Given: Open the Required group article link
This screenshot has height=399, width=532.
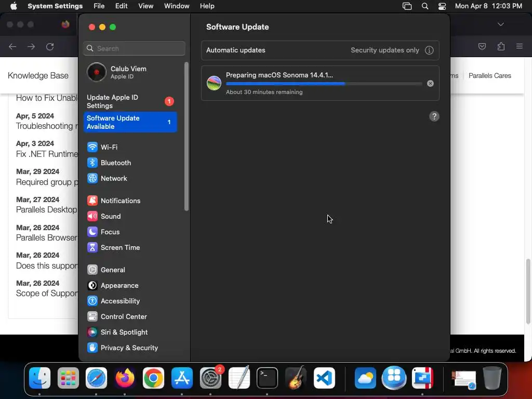Looking at the screenshot, I should pyautogui.click(x=47, y=182).
